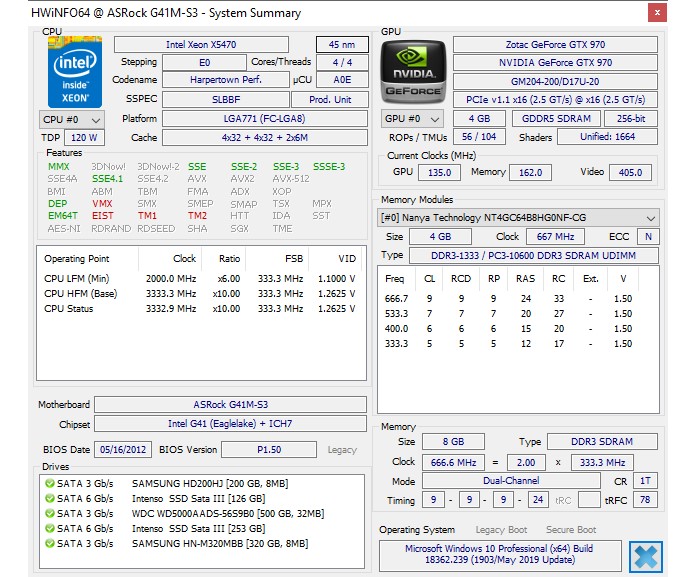Expand the Nanya Technology memory module dropdown
The width and height of the screenshot is (696, 577).
[x=518, y=218]
